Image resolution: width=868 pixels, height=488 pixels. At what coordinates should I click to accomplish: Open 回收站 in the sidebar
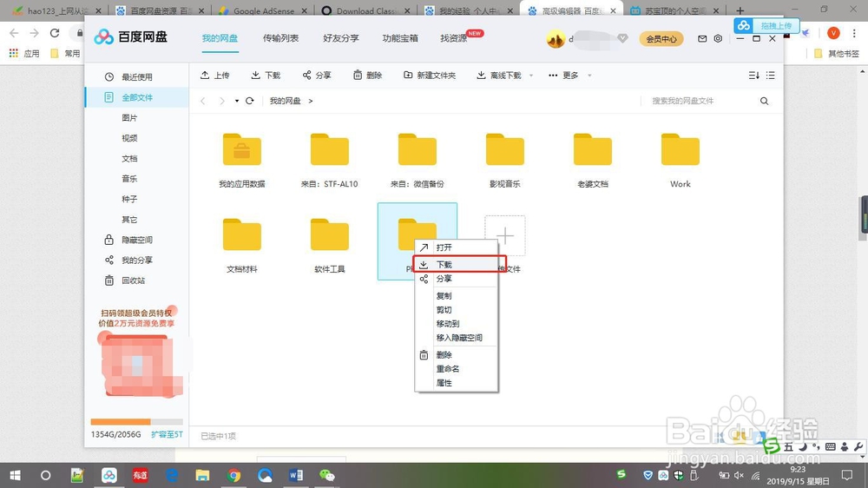(x=133, y=280)
